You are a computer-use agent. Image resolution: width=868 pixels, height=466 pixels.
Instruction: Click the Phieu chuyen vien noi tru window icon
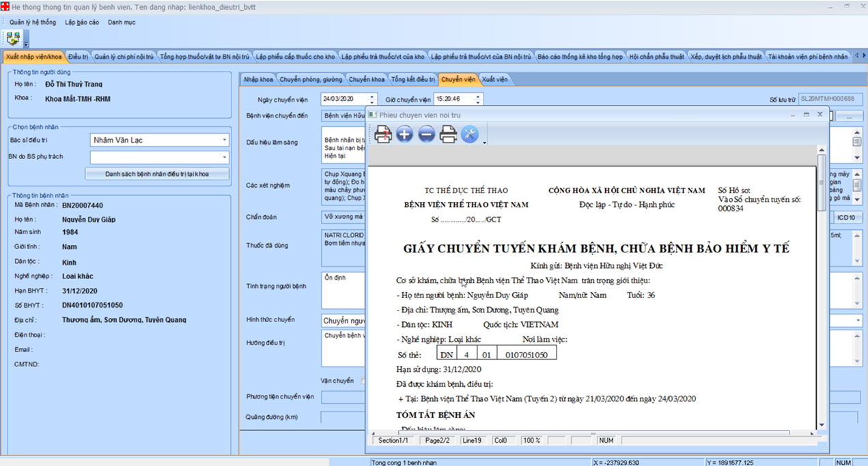click(373, 115)
